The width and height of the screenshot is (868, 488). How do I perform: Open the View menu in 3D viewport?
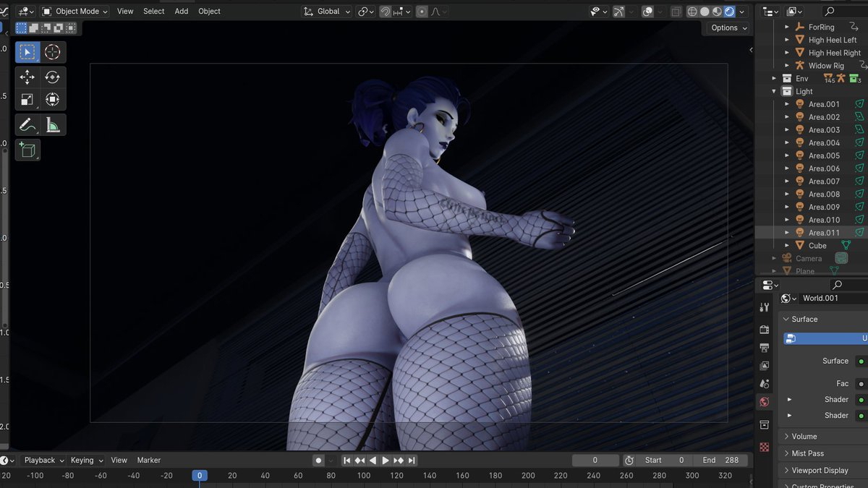pos(125,12)
